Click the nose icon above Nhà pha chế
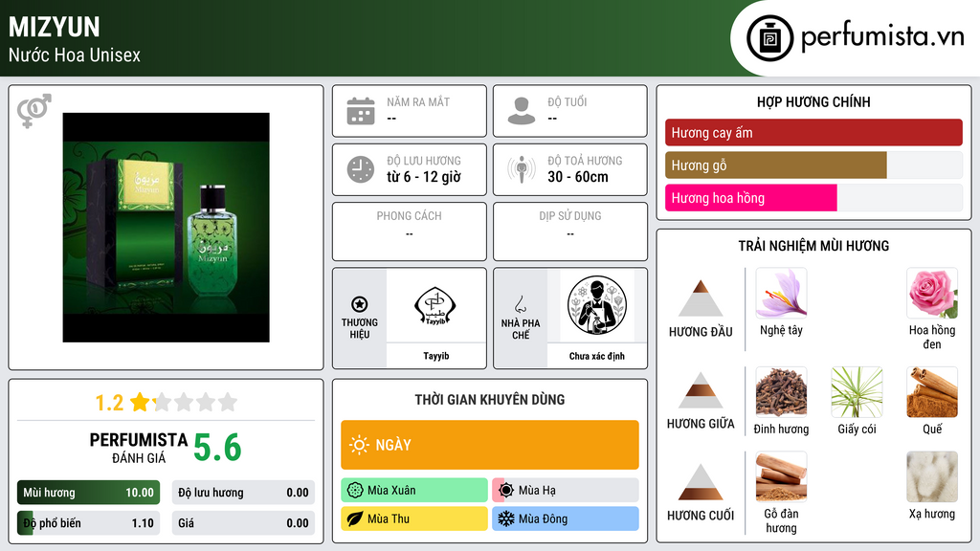980x551 pixels. tap(520, 304)
